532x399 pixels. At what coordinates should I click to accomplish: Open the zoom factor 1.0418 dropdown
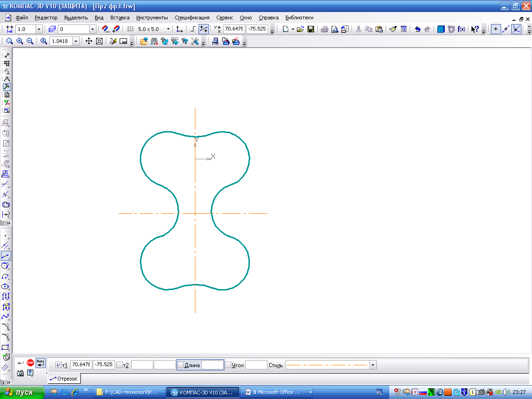point(76,41)
